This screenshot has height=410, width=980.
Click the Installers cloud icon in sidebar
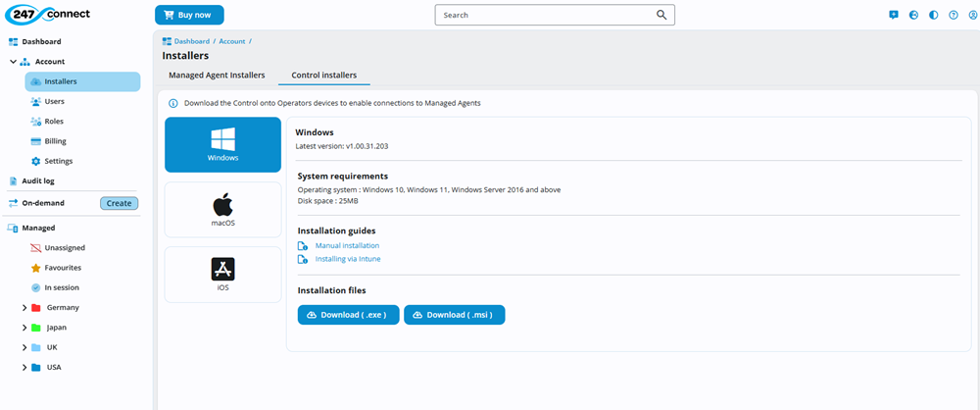tap(35, 82)
